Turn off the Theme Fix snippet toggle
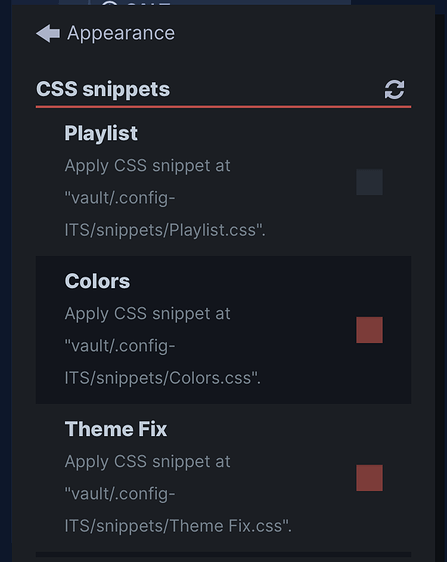This screenshot has width=447, height=562. [x=369, y=478]
